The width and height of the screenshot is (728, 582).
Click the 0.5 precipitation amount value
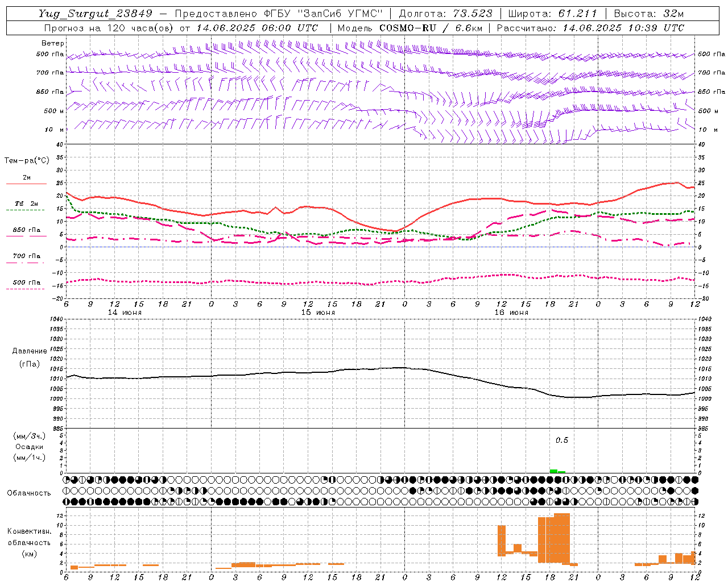click(x=562, y=440)
